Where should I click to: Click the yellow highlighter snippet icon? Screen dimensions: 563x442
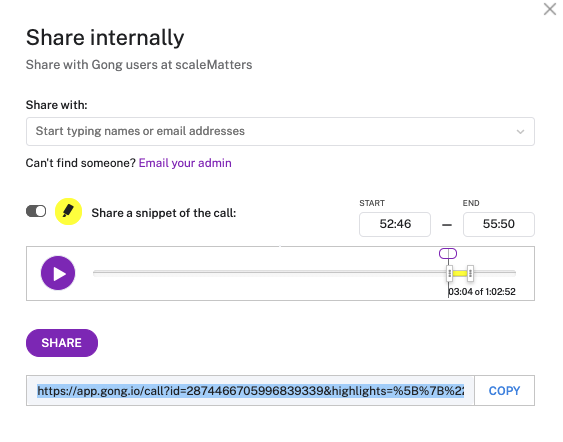(68, 211)
